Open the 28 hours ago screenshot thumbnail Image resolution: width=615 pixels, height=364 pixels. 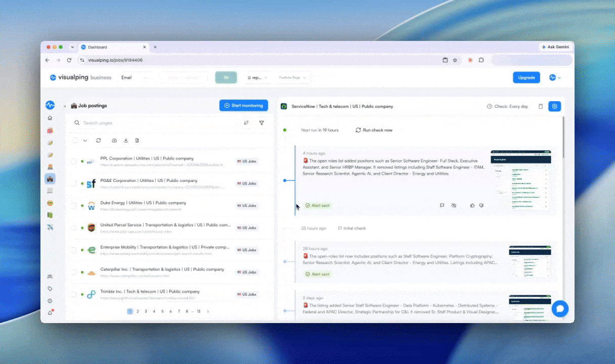530,261
